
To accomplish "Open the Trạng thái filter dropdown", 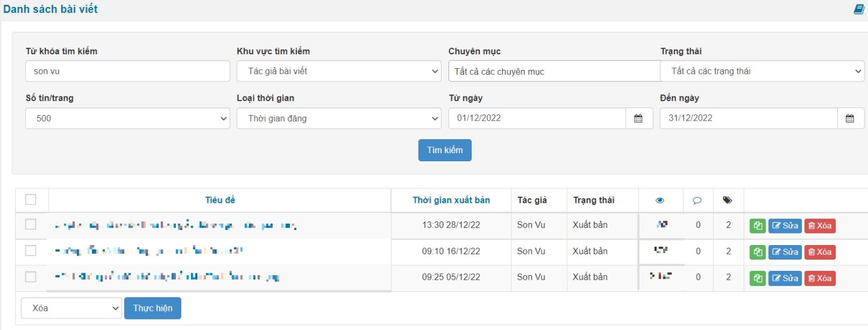I will tap(762, 71).
